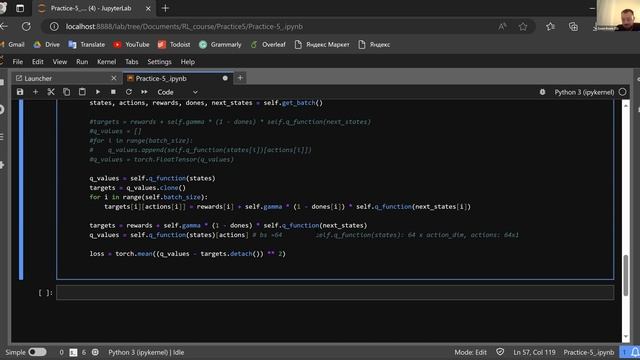Click kernel status circle indicator
Screen dimensions: 640x360
pos(622,92)
